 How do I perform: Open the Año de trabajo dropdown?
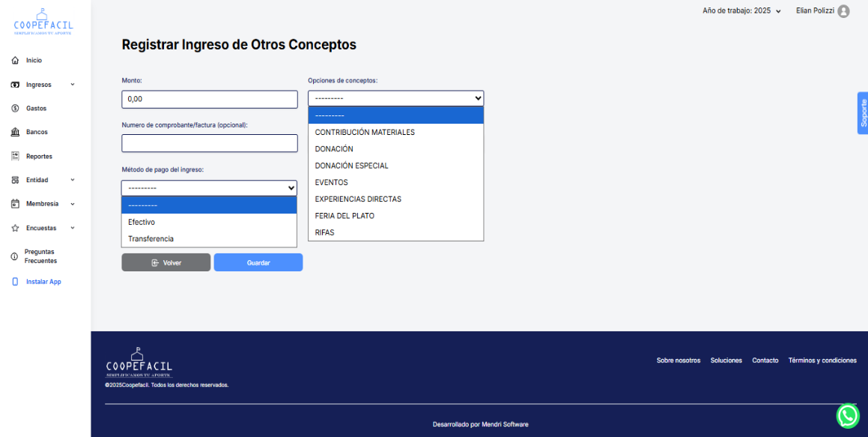[x=741, y=11]
